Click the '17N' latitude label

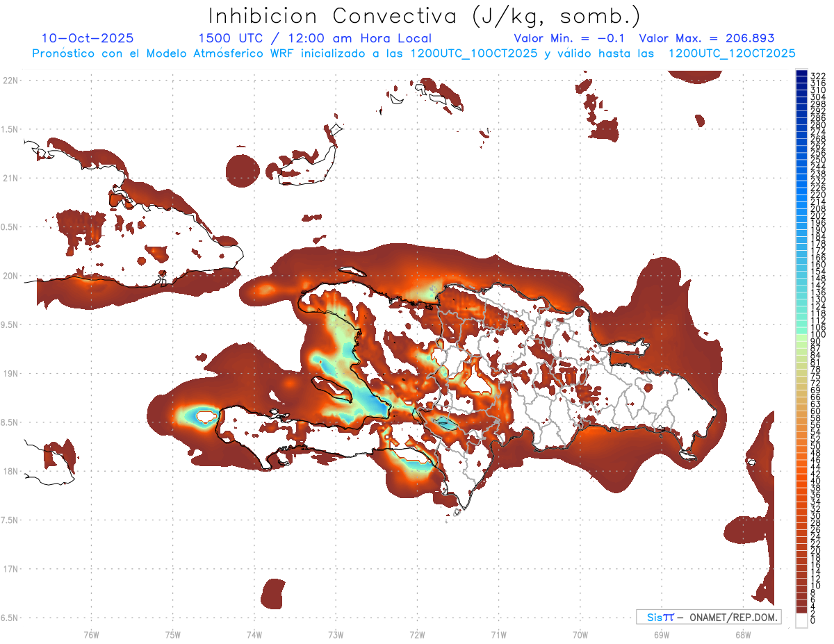tap(10, 569)
